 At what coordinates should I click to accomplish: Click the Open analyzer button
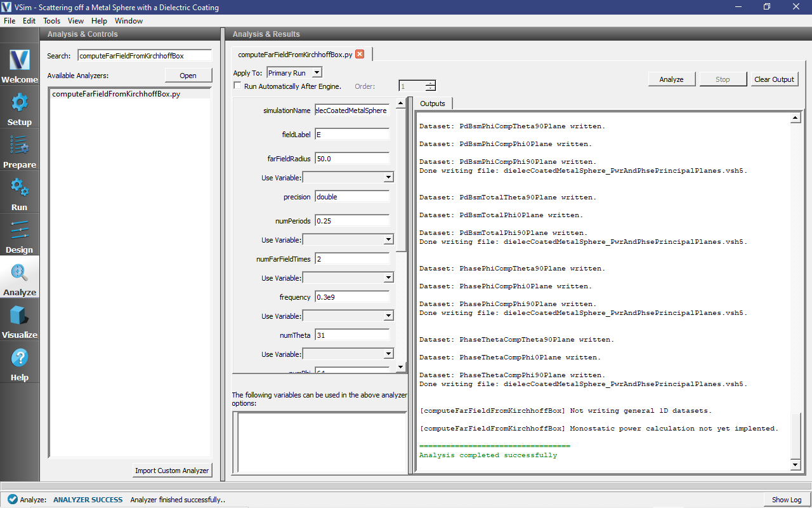pyautogui.click(x=188, y=75)
